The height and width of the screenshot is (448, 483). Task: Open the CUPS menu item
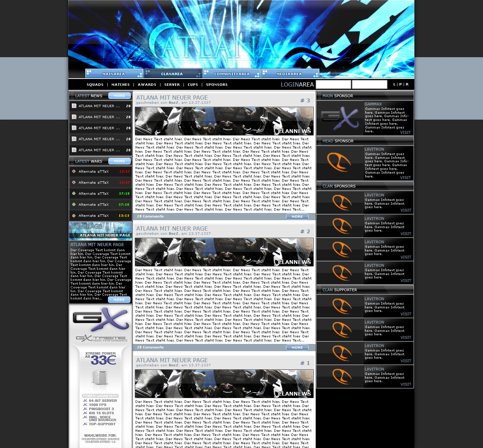193,84
